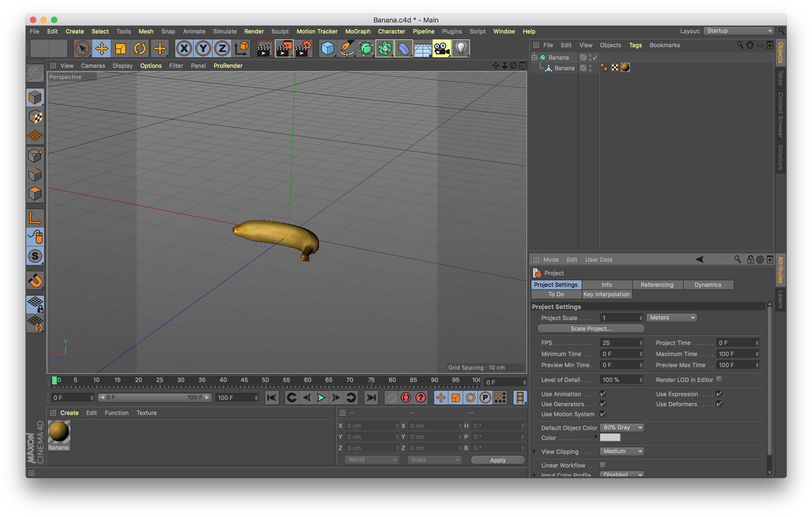Click Render View clapperboard icon
The image size is (812, 517).
tap(265, 49)
